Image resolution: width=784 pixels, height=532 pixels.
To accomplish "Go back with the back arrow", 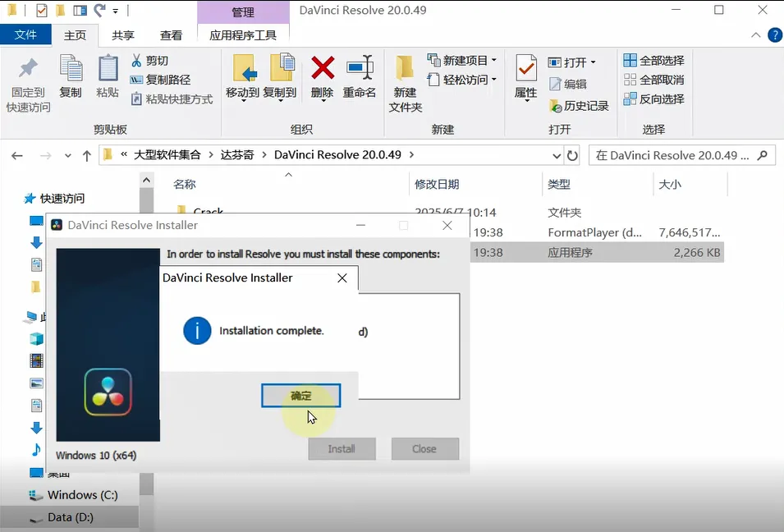I will [x=17, y=155].
